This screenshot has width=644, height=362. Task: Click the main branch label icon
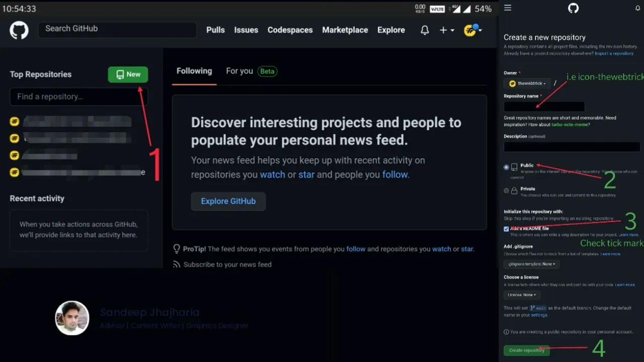coord(532,308)
